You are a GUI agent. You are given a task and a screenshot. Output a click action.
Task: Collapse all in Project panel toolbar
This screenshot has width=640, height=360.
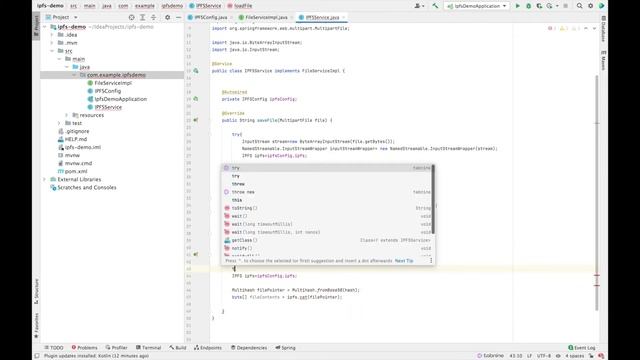click(x=153, y=18)
